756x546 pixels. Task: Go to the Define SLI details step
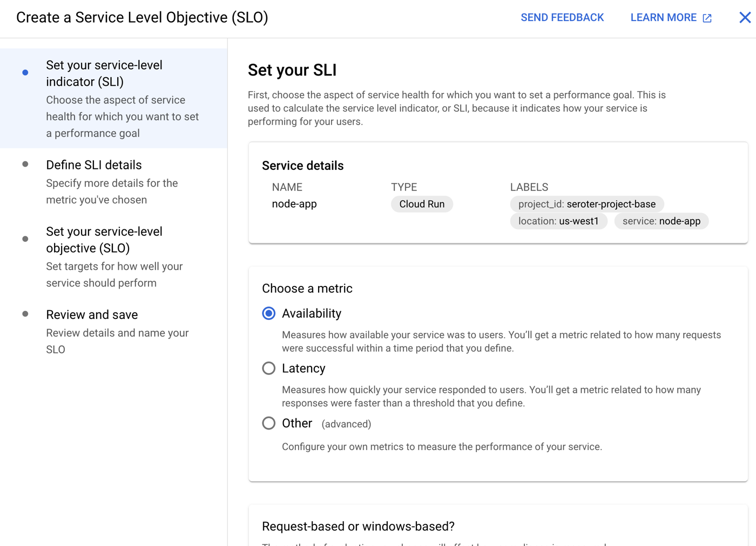pyautogui.click(x=94, y=165)
